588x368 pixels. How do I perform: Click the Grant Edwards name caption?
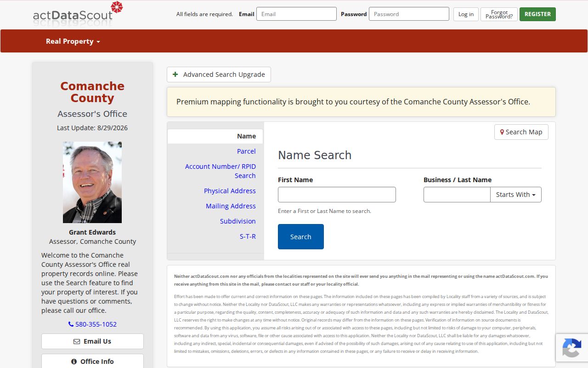pyautogui.click(x=92, y=232)
